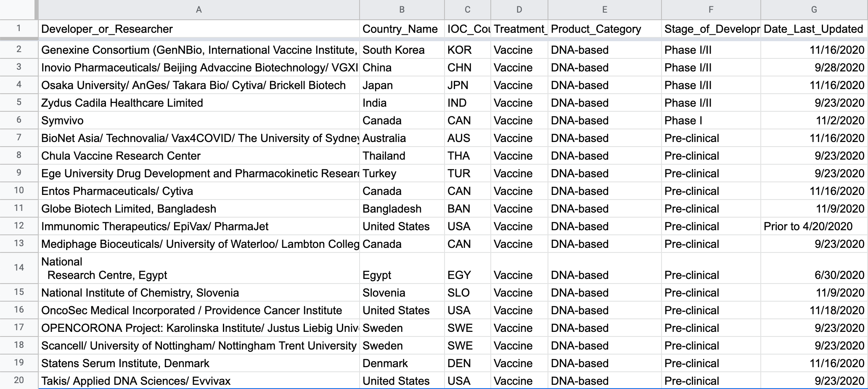Select the Prior to 4/20/2020 cell
This screenshot has width=868, height=389.
tap(808, 226)
